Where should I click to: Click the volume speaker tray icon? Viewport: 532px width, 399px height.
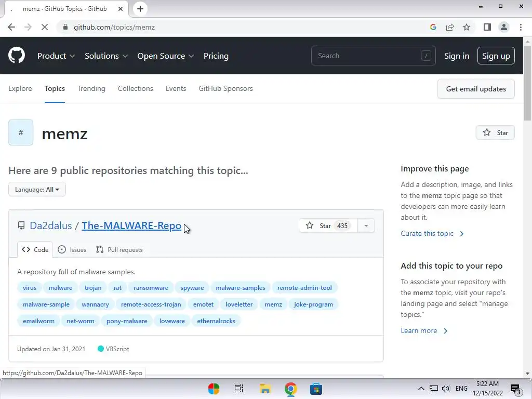click(446, 389)
